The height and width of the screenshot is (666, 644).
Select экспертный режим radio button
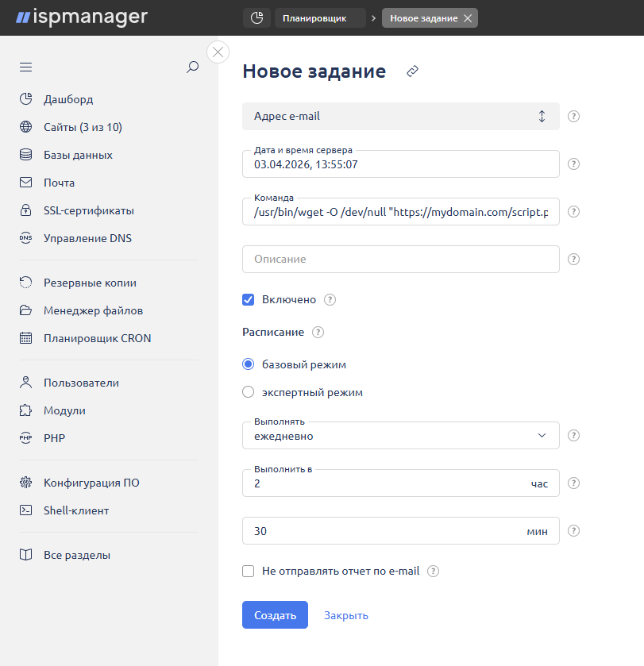[x=249, y=392]
